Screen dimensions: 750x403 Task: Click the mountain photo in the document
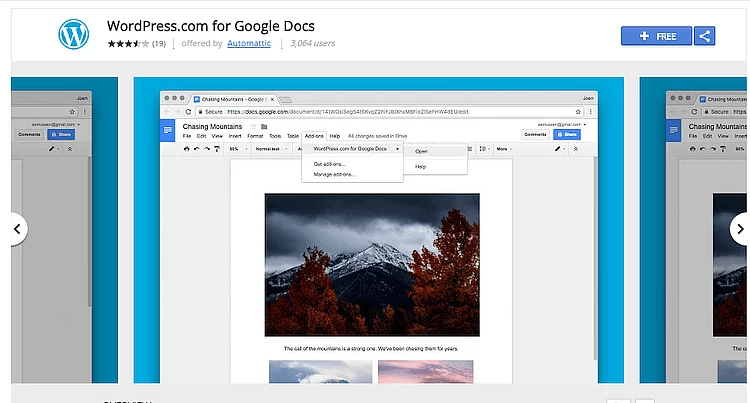pos(371,264)
